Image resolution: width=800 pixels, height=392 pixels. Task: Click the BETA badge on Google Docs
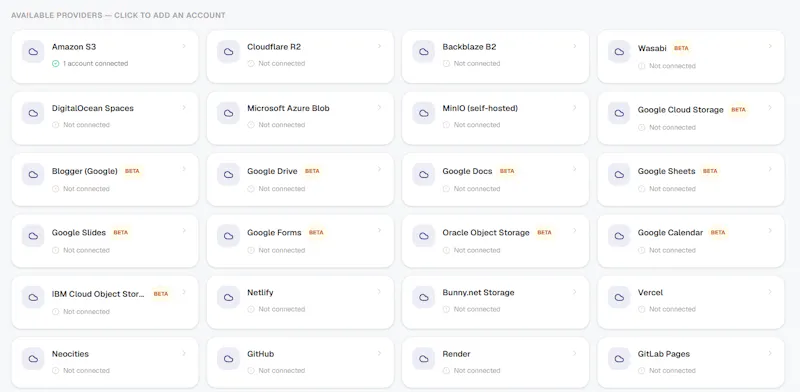coord(507,171)
